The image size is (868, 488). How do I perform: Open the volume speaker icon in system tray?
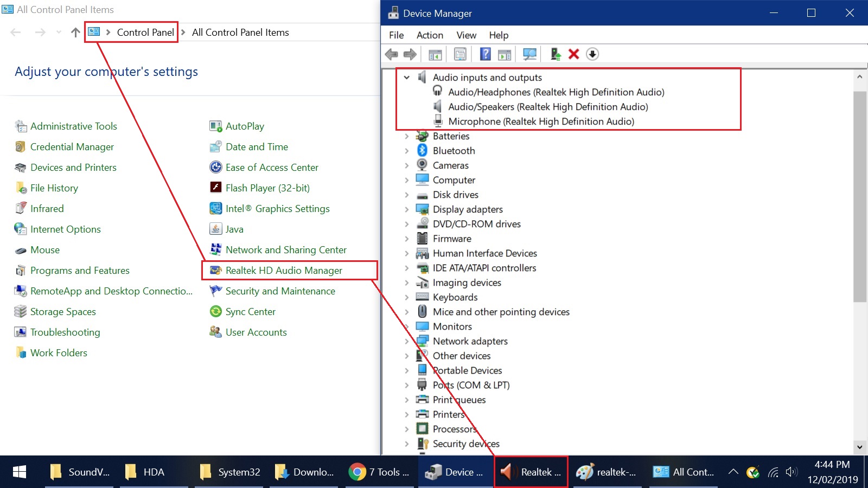792,472
